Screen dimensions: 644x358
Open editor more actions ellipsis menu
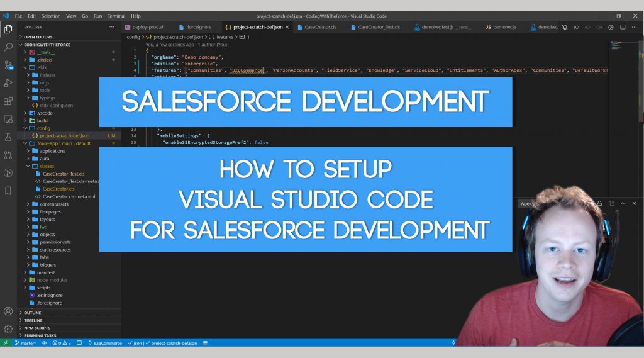pos(634,27)
